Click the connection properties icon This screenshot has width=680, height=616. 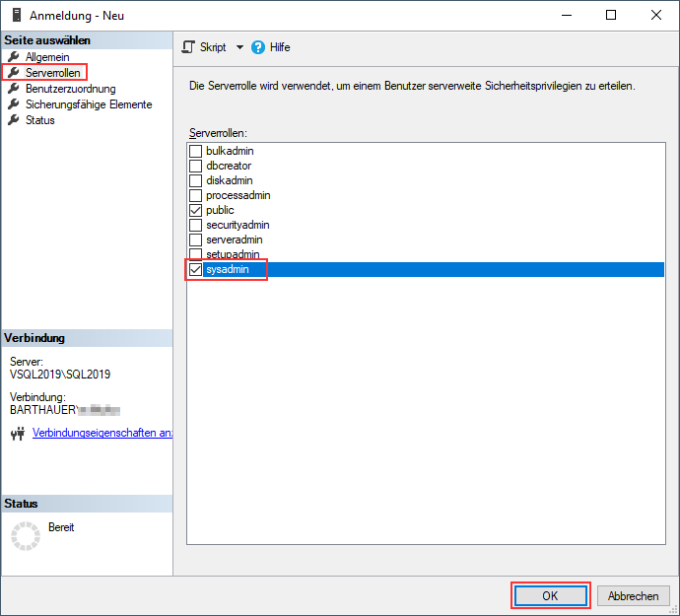pos(17,433)
